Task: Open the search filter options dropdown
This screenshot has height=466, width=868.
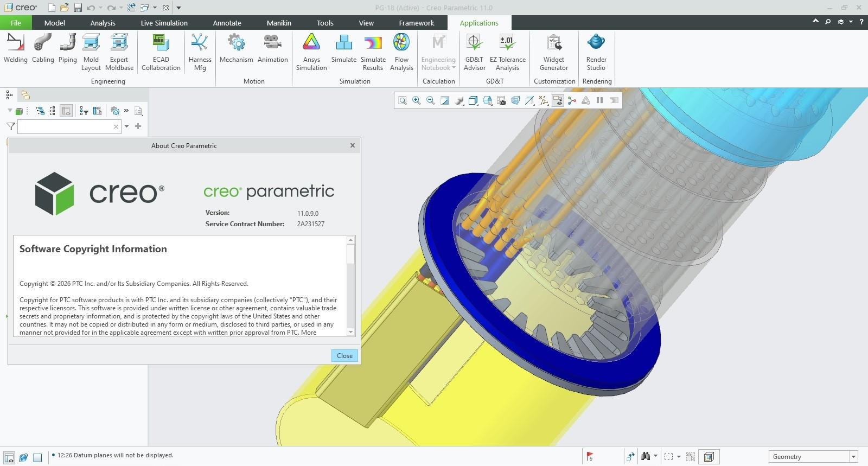Action: 126,126
